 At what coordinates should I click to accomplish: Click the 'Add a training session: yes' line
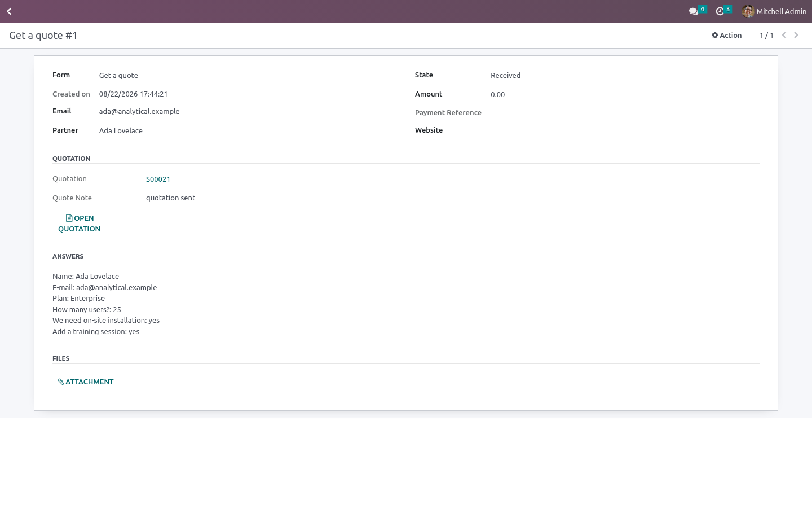[x=96, y=332]
